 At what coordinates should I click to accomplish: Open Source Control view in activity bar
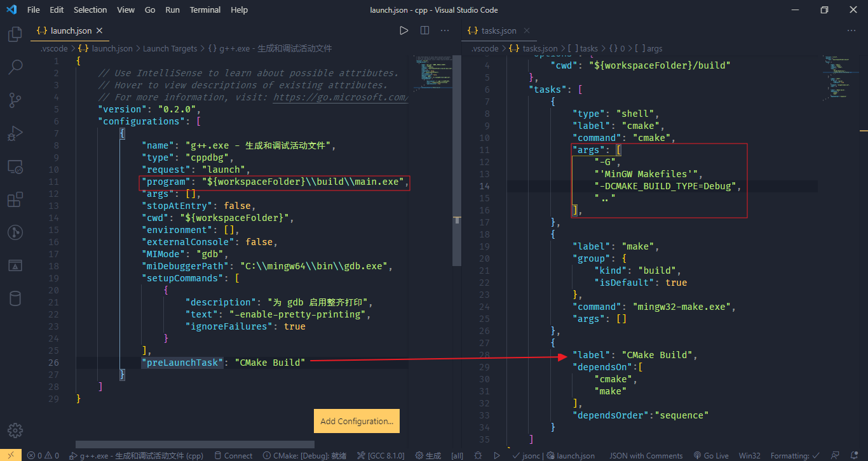(15, 100)
